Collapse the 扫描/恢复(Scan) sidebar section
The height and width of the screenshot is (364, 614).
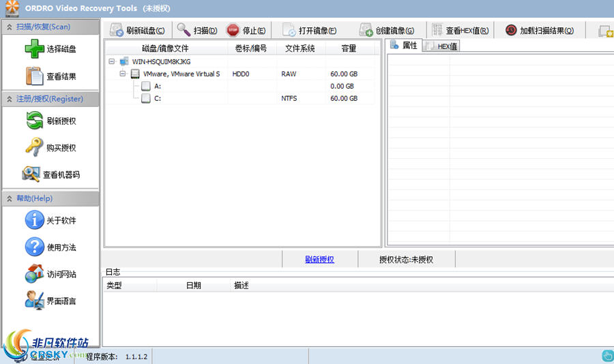coord(10,27)
